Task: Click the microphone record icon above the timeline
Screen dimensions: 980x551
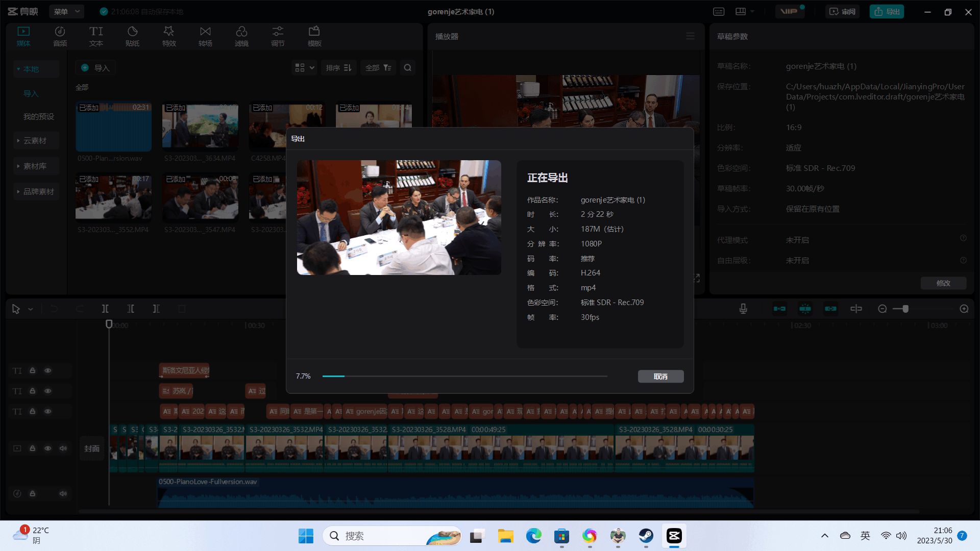Action: coord(743,309)
